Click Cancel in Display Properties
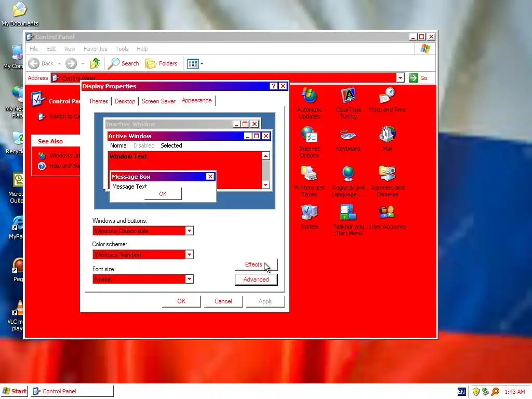Screen dimensions: 532x399 point(223,301)
